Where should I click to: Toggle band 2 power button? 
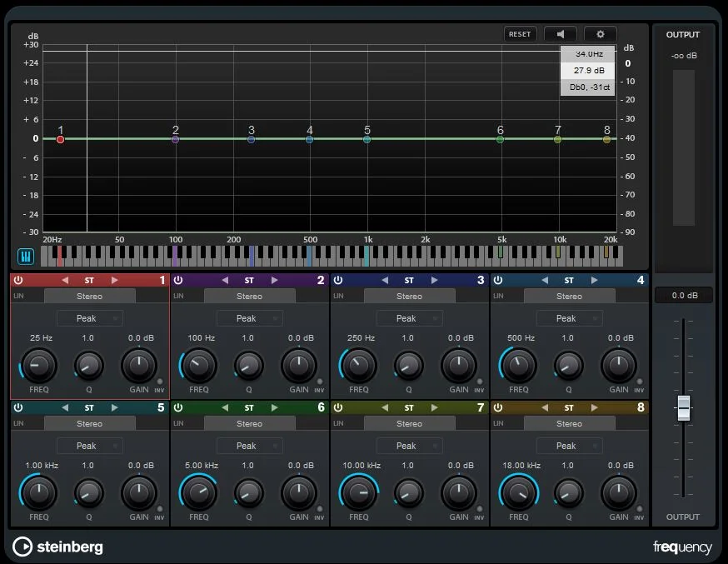177,281
